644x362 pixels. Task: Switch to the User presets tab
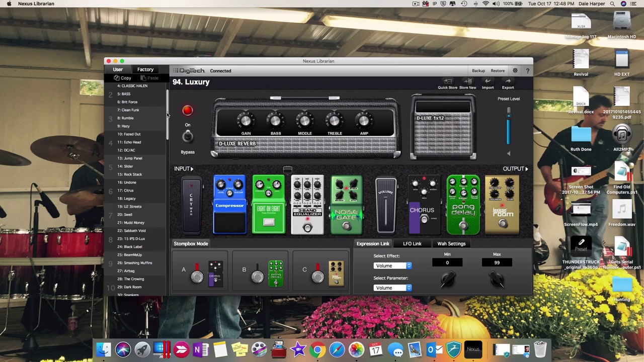118,69
